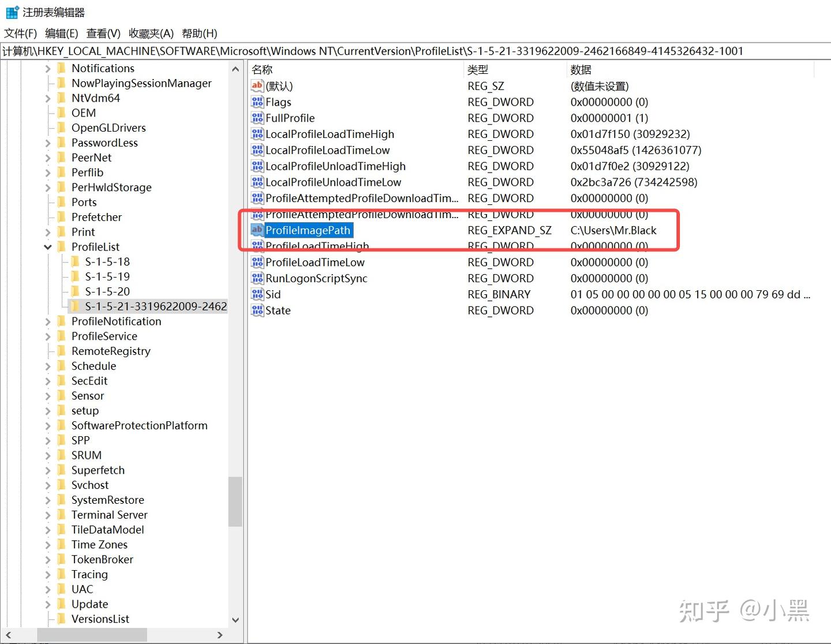Expand the SystemRestore tree node
This screenshot has height=644, width=831.
point(48,500)
